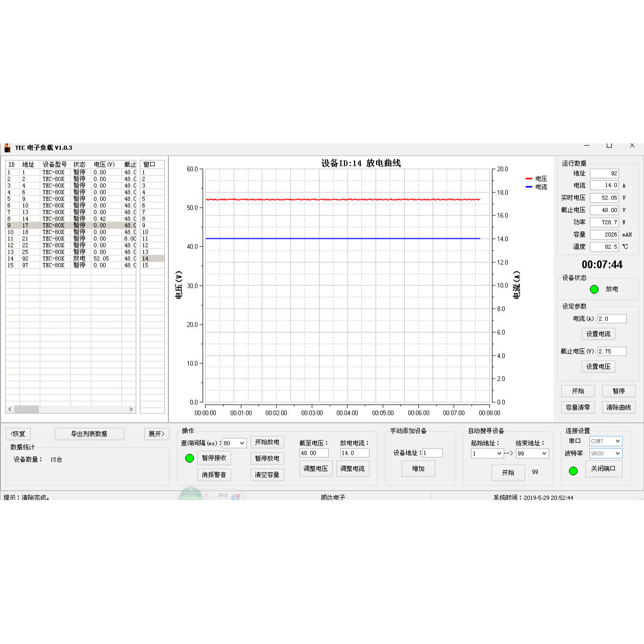This screenshot has width=644, height=644.
Task: Click the right arrow of list scrollbar
Action: 131,409
